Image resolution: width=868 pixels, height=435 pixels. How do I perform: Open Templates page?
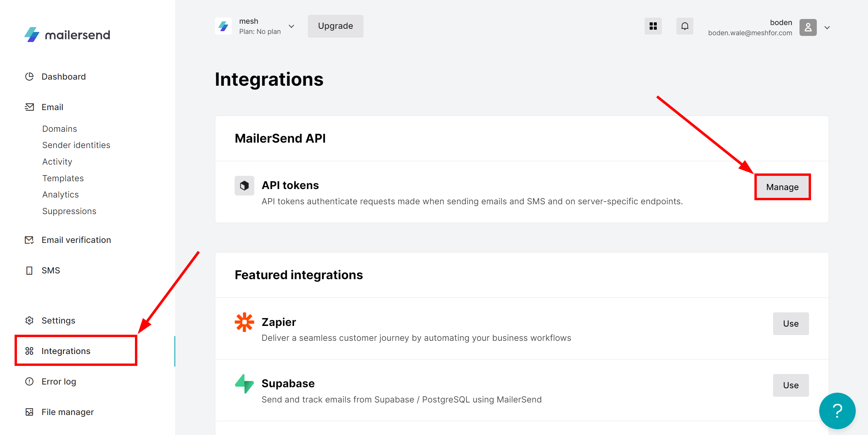tap(63, 178)
